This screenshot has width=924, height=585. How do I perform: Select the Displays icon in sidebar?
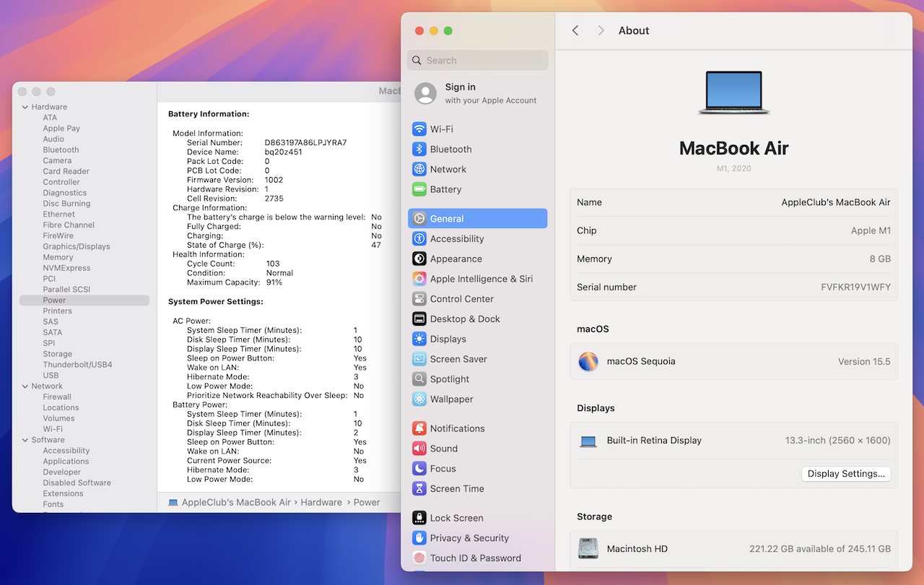[x=419, y=339]
